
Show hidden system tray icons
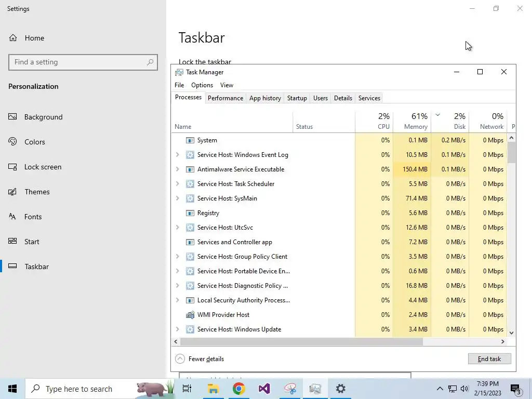pos(440,389)
